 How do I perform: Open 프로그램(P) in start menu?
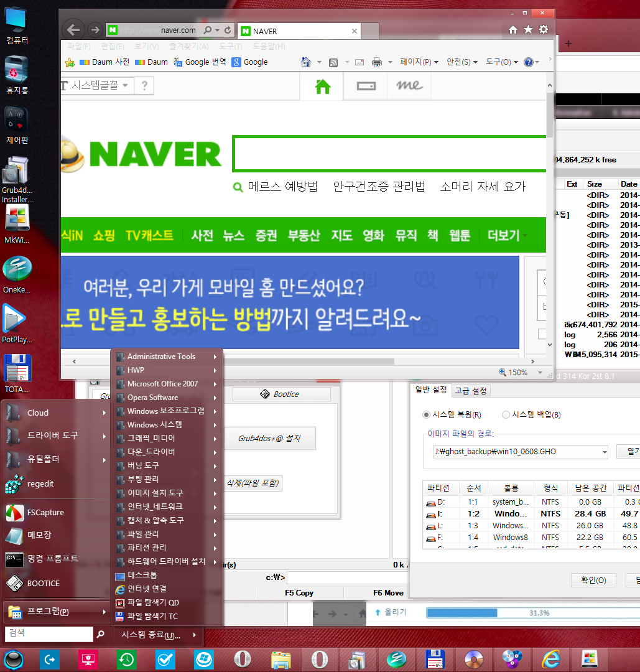(x=56, y=611)
